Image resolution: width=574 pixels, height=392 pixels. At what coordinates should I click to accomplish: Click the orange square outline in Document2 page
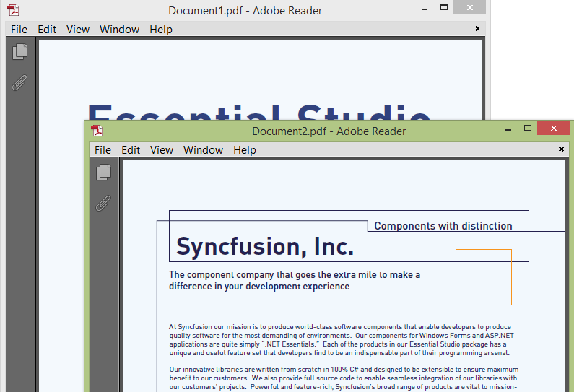[484, 277]
